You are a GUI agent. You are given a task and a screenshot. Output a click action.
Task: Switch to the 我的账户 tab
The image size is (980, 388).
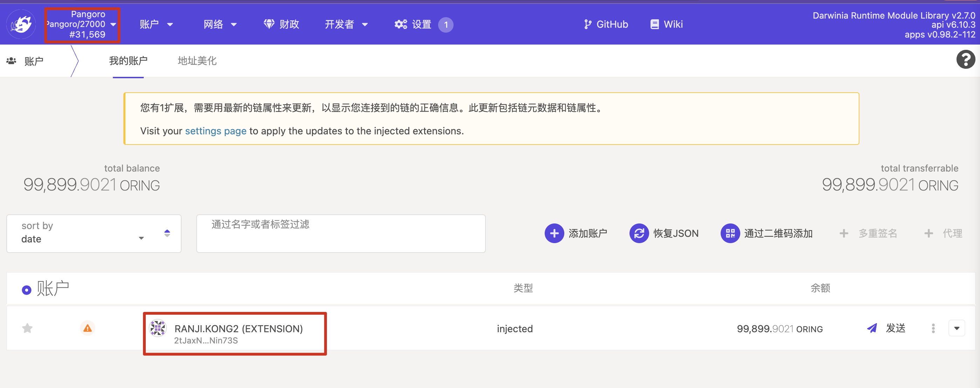[128, 61]
